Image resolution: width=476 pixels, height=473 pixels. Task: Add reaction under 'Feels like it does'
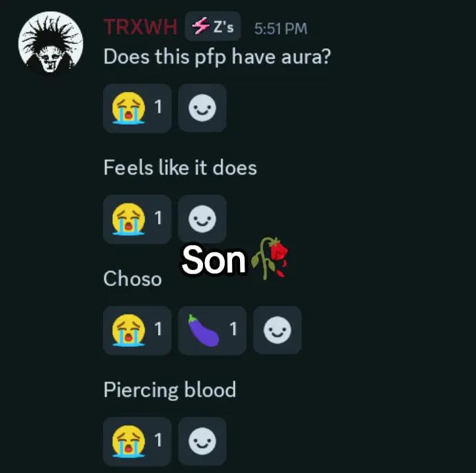[202, 219]
